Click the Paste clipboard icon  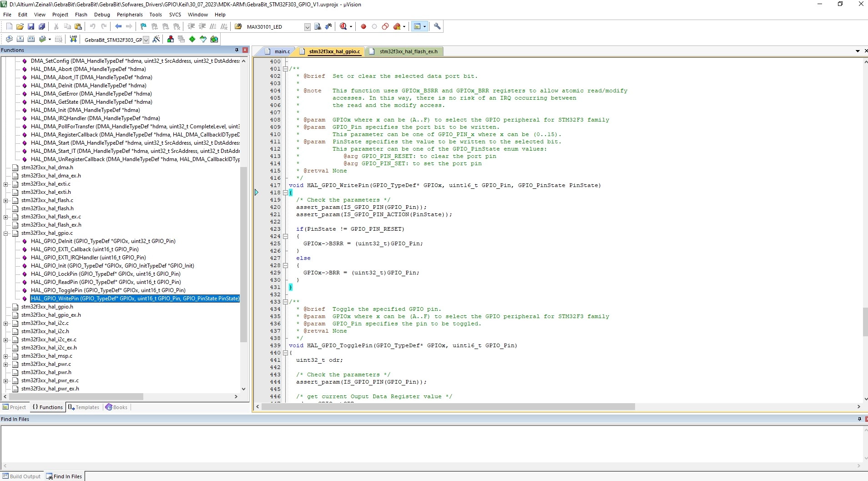[78, 26]
